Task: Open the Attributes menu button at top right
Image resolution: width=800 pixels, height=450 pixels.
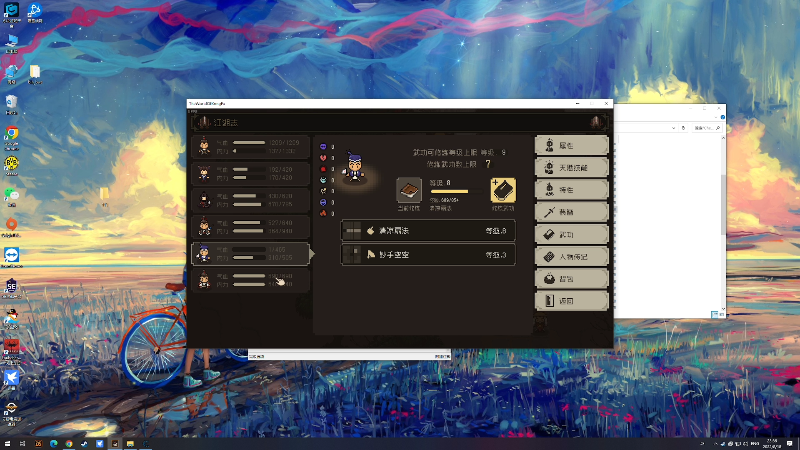Action: tap(571, 145)
